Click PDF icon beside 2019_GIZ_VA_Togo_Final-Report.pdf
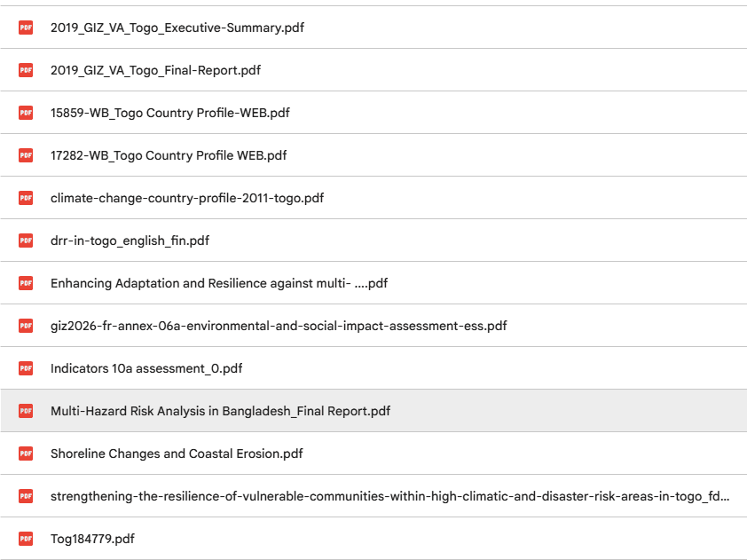This screenshot has width=747, height=560. click(x=26, y=70)
